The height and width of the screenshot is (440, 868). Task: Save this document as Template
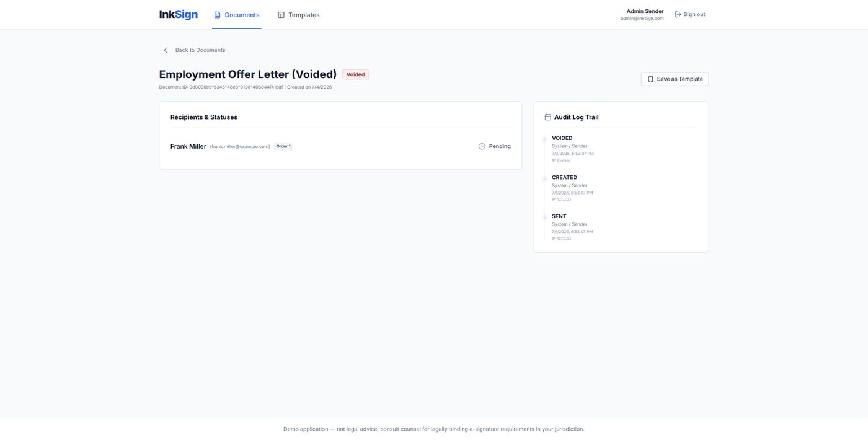coord(675,79)
